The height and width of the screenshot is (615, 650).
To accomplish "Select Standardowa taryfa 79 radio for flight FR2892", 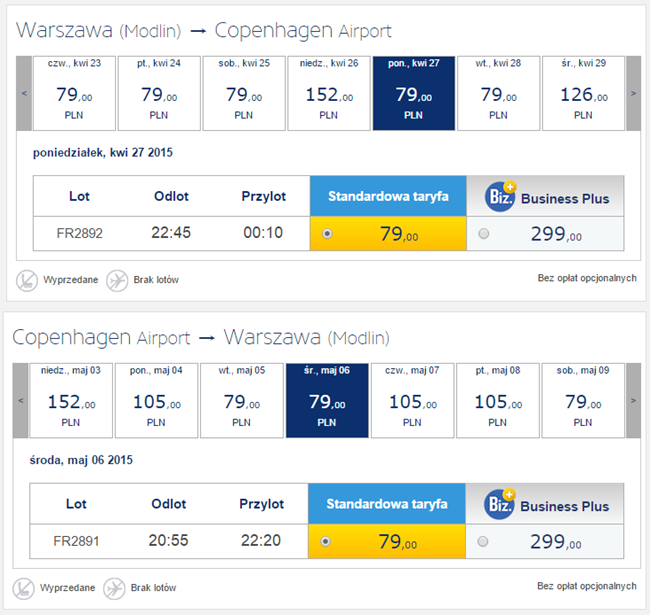I will tap(328, 235).
